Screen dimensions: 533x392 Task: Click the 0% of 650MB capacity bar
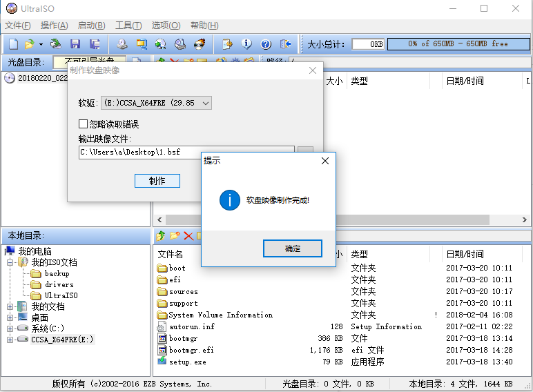click(x=458, y=43)
